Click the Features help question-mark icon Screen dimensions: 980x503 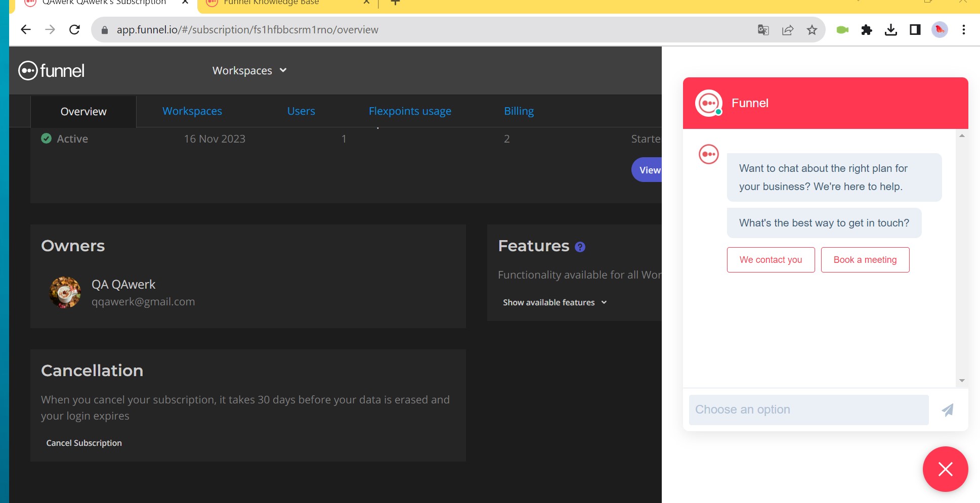pos(580,247)
